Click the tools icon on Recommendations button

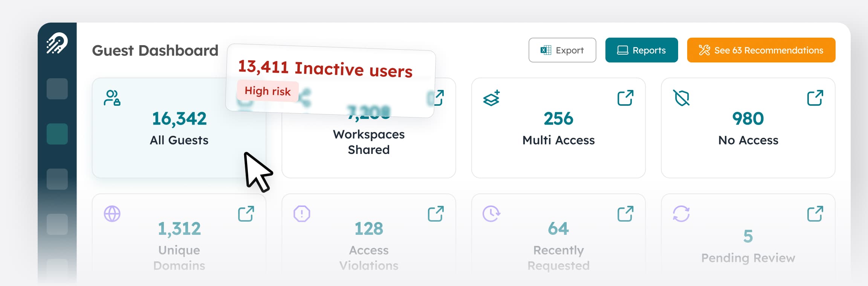[x=704, y=50]
